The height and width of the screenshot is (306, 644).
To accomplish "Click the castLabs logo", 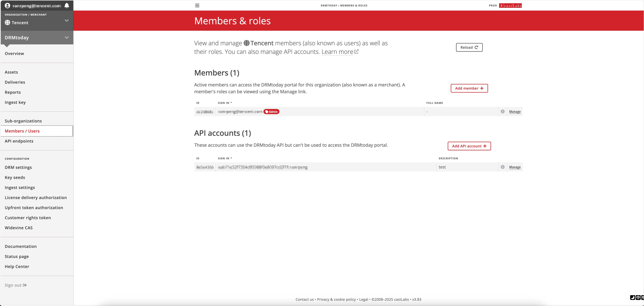I will click(x=510, y=6).
